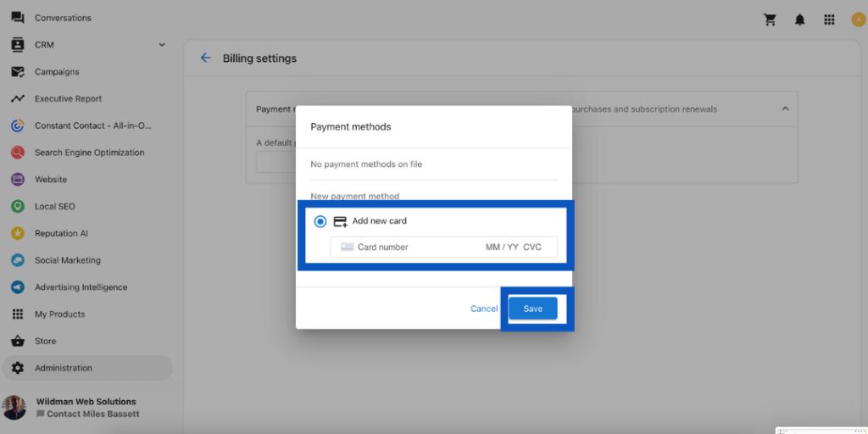Viewport: 868px width, 434px height.
Task: Open Social Marketing menu item
Action: tap(67, 260)
